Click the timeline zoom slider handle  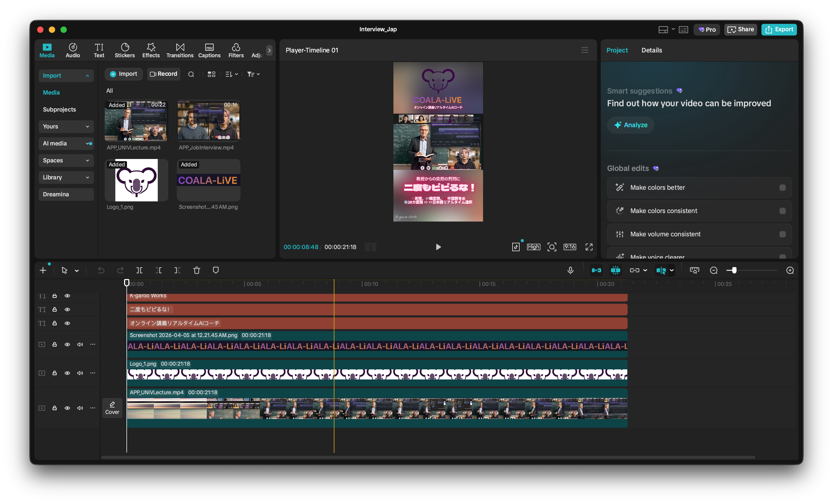click(x=734, y=270)
